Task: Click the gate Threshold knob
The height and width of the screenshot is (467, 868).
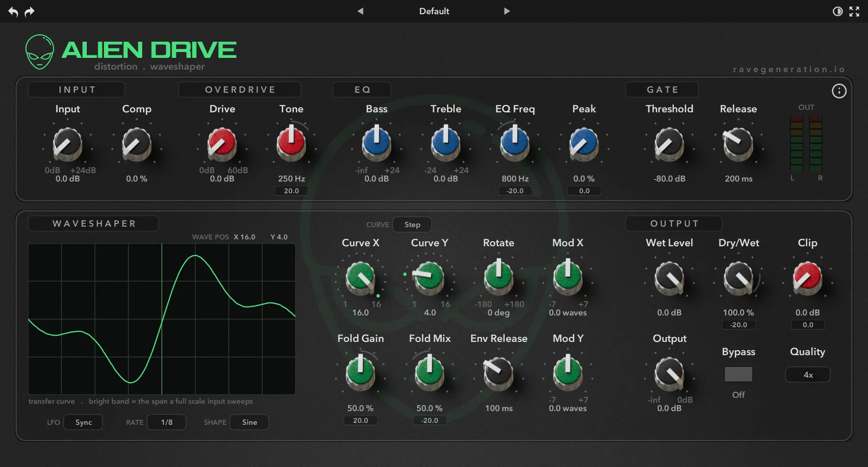Action: click(669, 144)
